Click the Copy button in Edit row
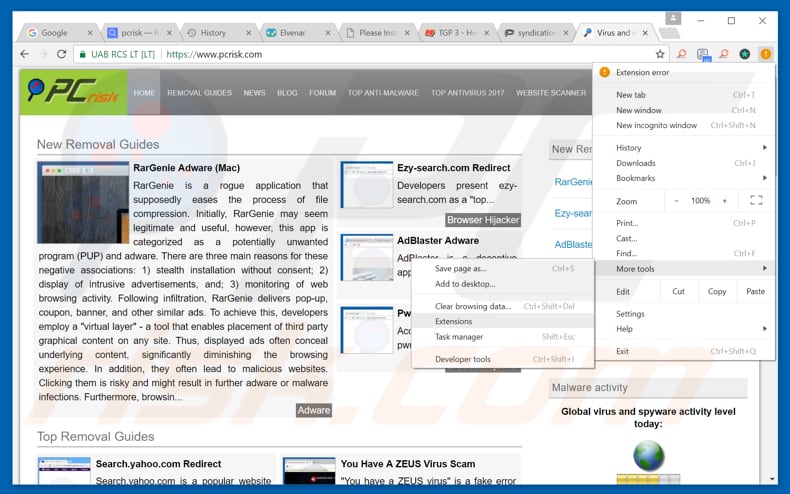This screenshot has height=494, width=790. [717, 291]
